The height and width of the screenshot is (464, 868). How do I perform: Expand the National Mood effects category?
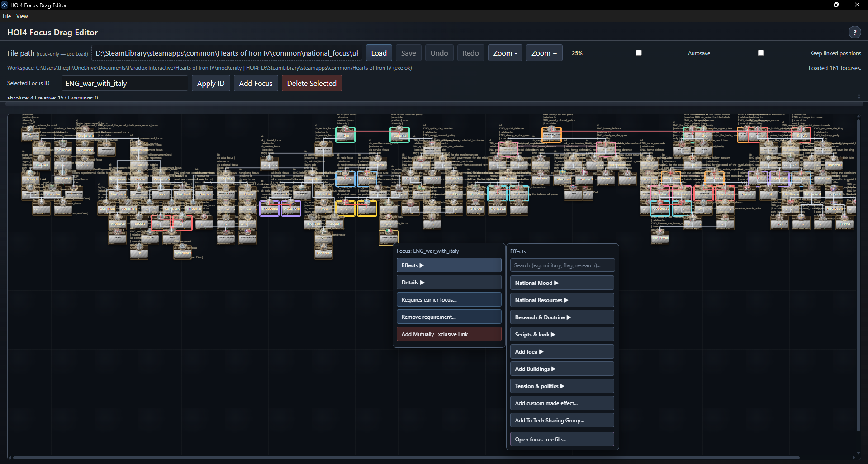tap(562, 283)
